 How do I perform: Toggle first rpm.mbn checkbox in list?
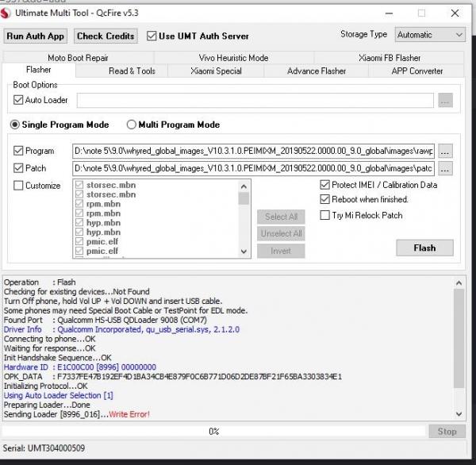pos(79,203)
